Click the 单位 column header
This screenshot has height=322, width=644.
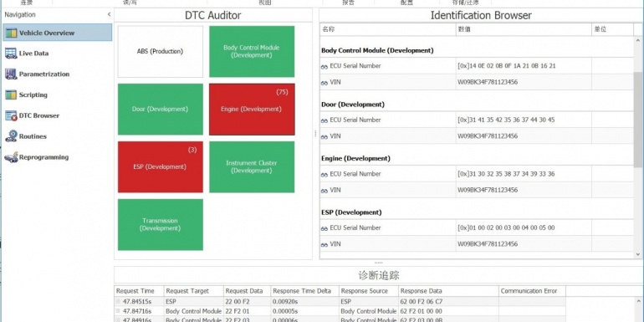(x=612, y=29)
